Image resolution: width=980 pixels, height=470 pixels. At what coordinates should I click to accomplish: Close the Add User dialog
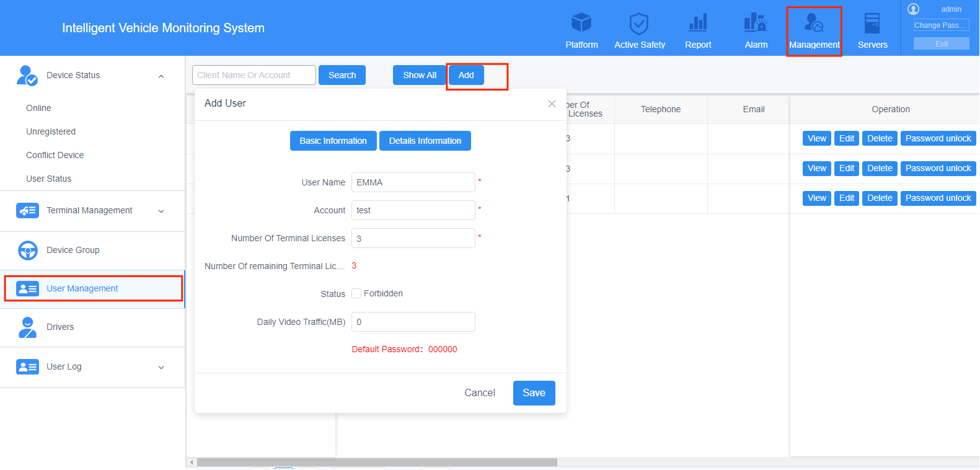552,104
